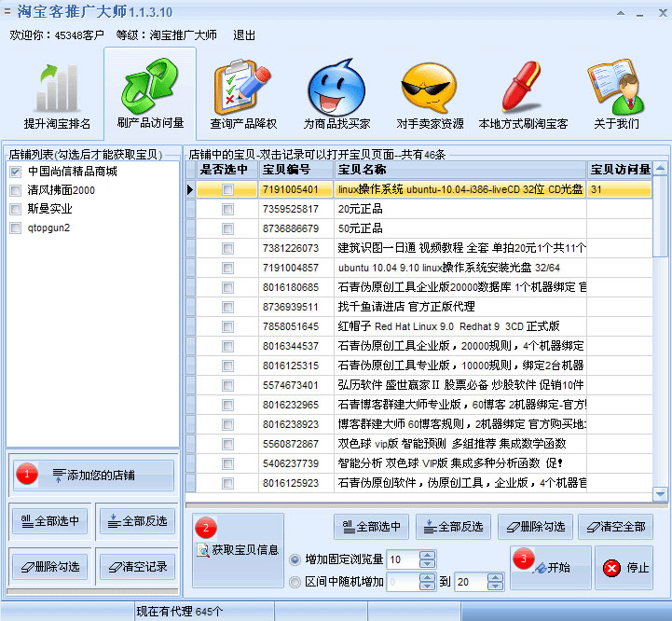Click the 退出 logout link
Image resolution: width=672 pixels, height=621 pixels.
pyautogui.click(x=244, y=34)
